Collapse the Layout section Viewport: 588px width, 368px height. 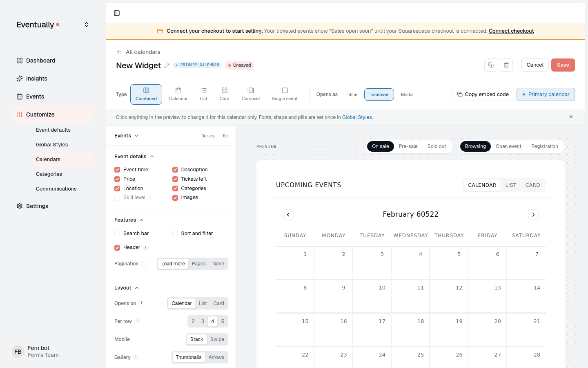(127, 288)
